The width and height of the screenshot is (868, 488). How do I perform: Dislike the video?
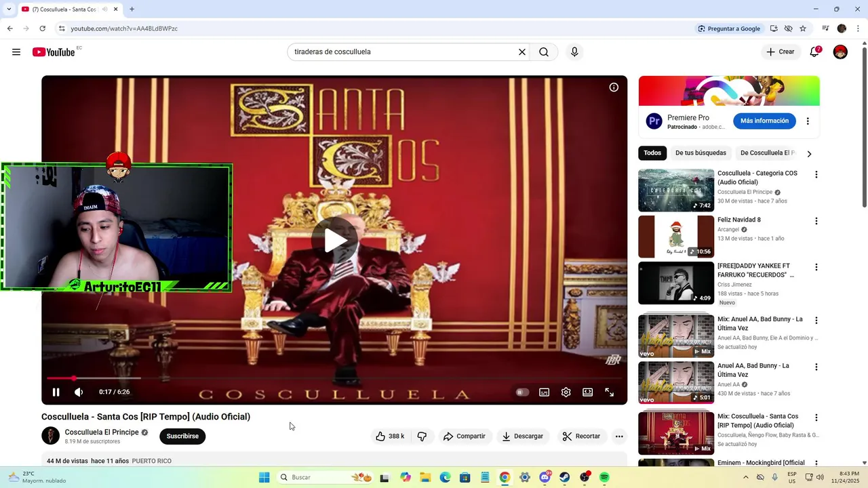pos(422,436)
